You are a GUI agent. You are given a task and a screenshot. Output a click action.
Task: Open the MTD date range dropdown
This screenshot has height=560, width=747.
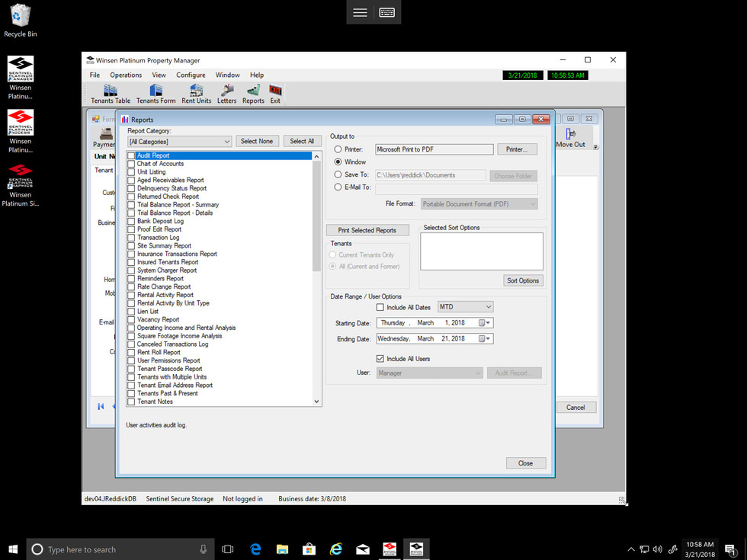point(466,306)
